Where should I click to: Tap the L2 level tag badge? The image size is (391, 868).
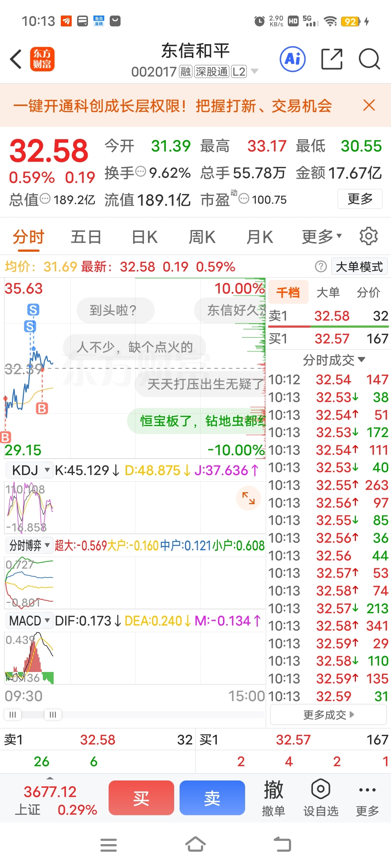[239, 71]
